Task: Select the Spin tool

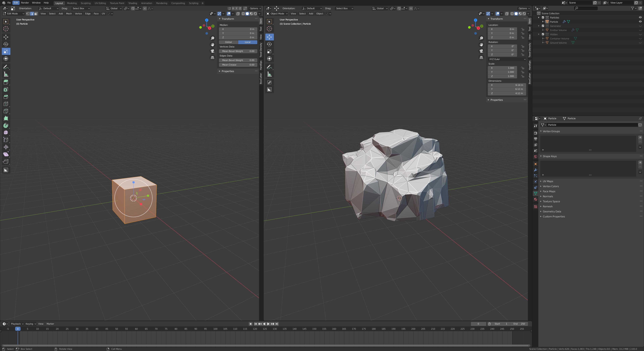Action: 6,126
